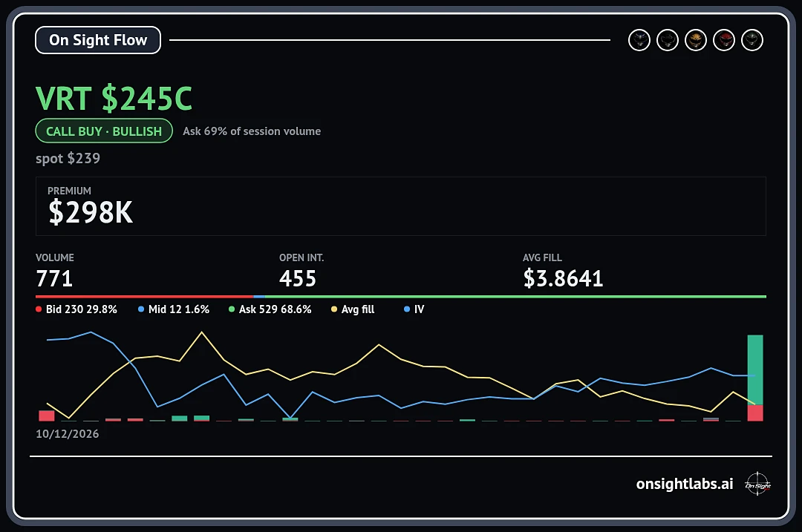Click the AVG FILL label
Screen dimensions: 802x532
pos(542,257)
